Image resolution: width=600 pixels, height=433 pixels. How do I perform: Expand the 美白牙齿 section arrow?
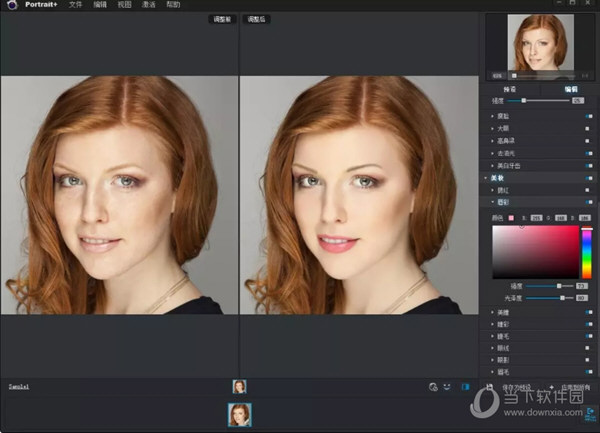point(492,166)
